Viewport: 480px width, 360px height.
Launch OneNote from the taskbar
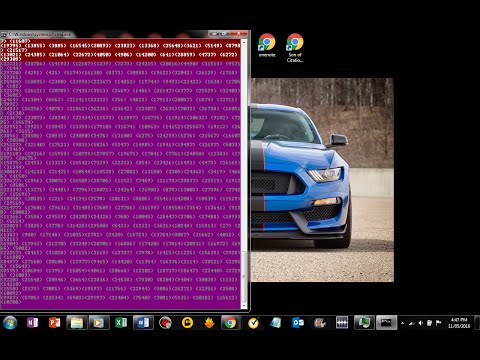(x=32, y=323)
